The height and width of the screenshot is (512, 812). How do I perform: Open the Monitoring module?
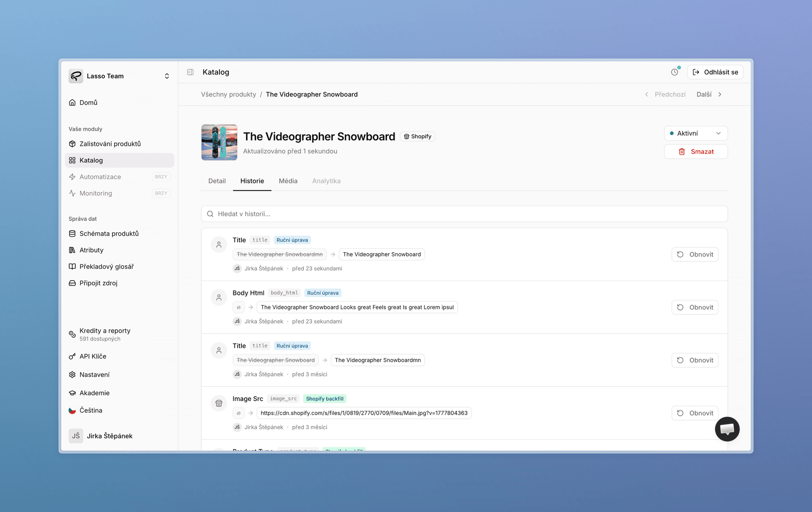[x=120, y=193]
